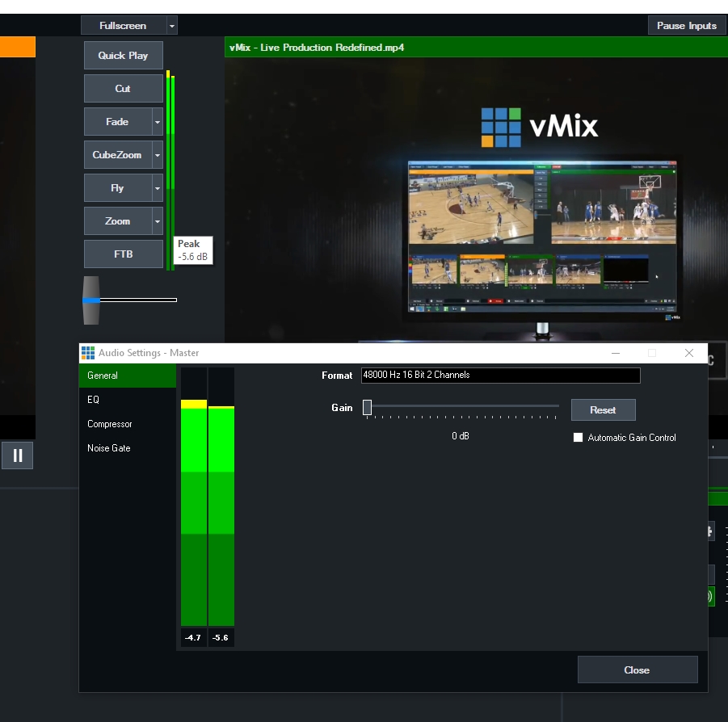
Task: Expand the CubeZoom dropdown arrow
Action: (158, 155)
